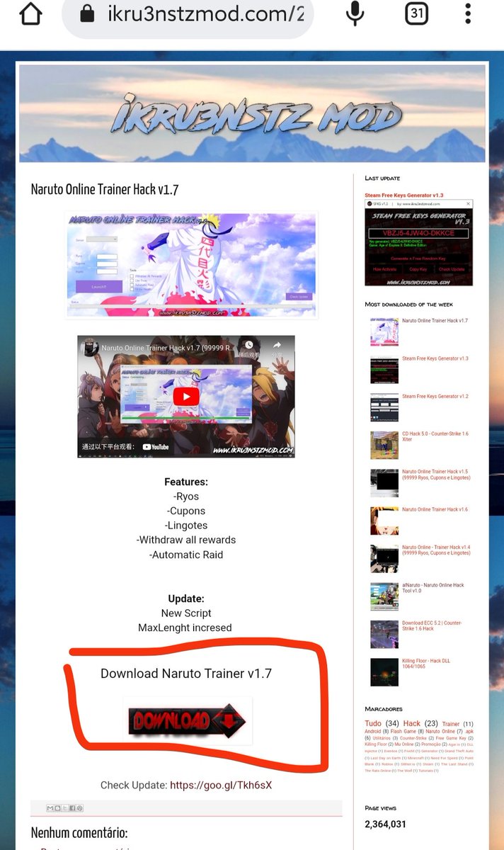Click thumbnail beside Download ECC 5.2 entry

(384, 635)
